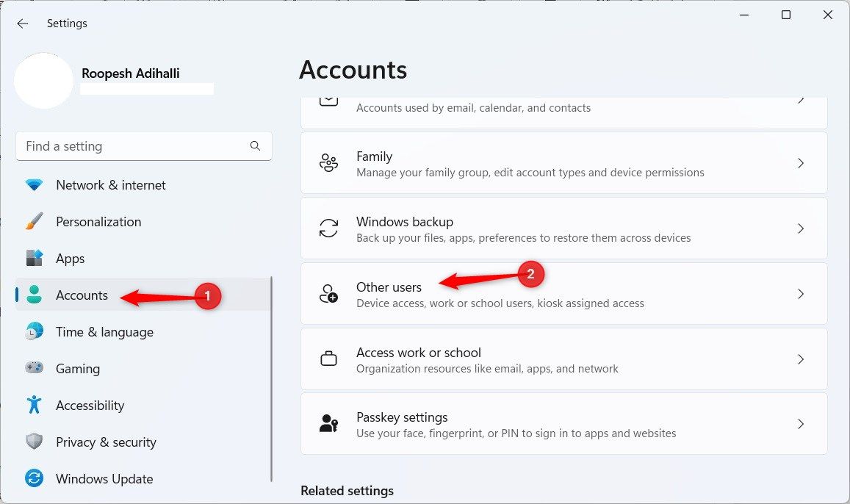Click the magnifier search icon
Screen dimensions: 850x504
click(x=256, y=145)
